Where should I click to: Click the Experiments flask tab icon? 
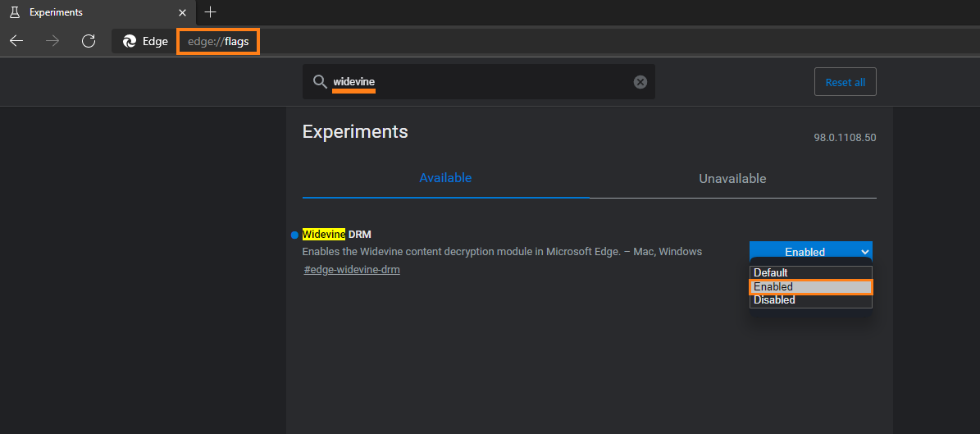pyautogui.click(x=15, y=12)
